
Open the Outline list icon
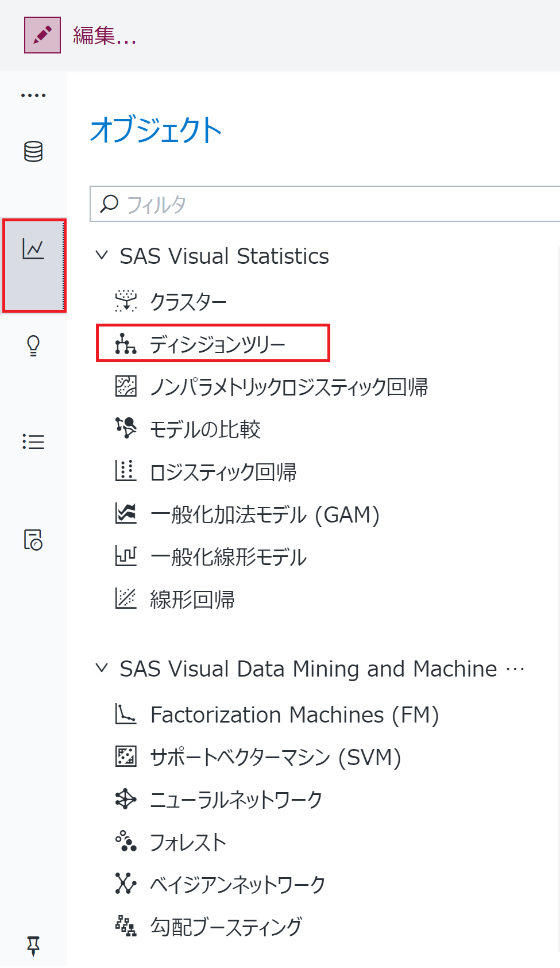pos(33,441)
